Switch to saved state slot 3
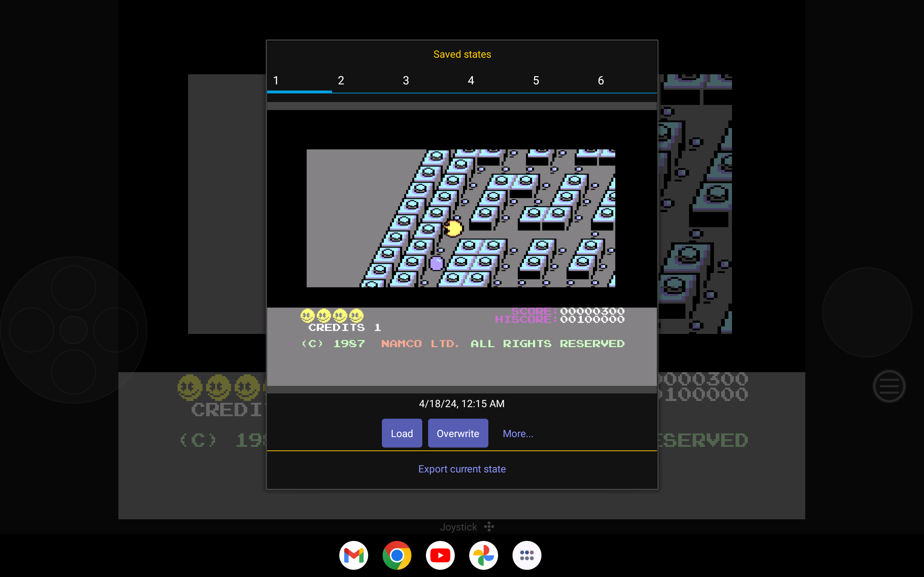 click(x=406, y=80)
